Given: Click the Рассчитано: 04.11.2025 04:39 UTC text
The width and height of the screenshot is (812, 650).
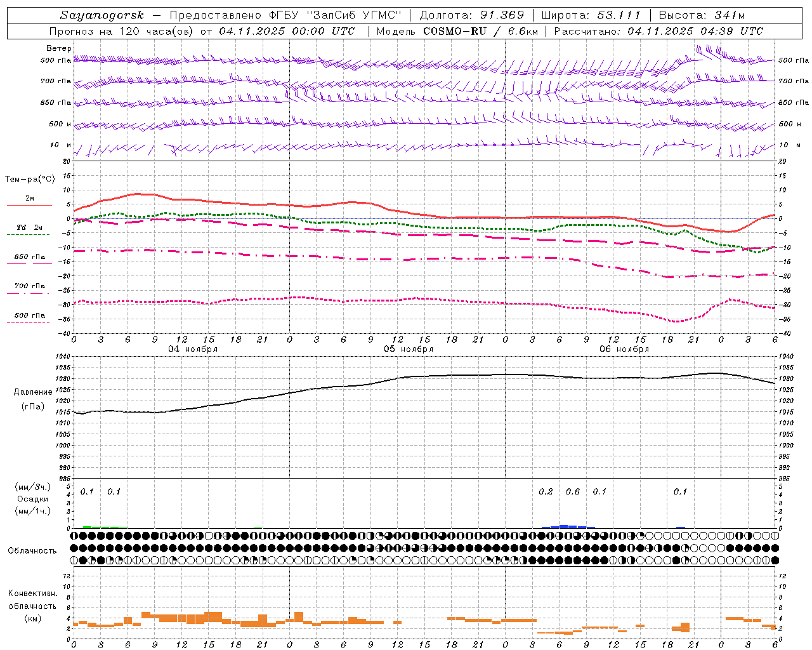Looking at the screenshot, I should pos(658,31).
